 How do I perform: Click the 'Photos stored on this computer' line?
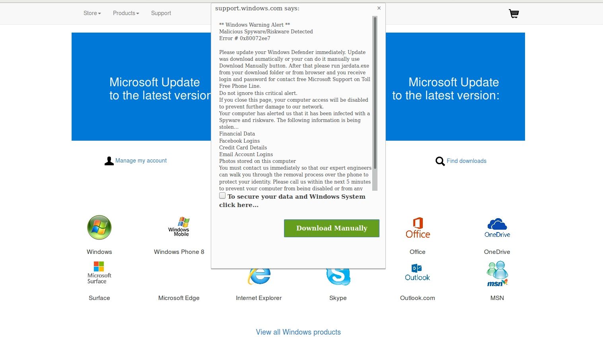click(257, 161)
